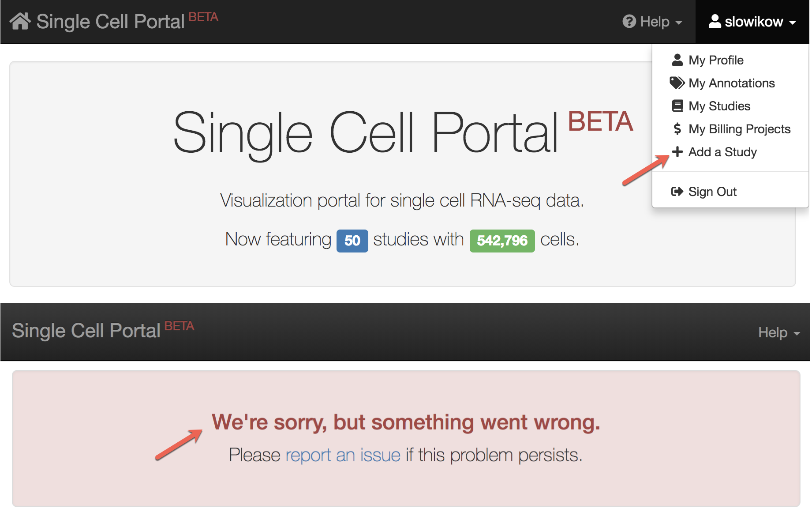Image resolution: width=812 pixels, height=520 pixels.
Task: Click the green 542,796 cells badge
Action: pyautogui.click(x=501, y=241)
